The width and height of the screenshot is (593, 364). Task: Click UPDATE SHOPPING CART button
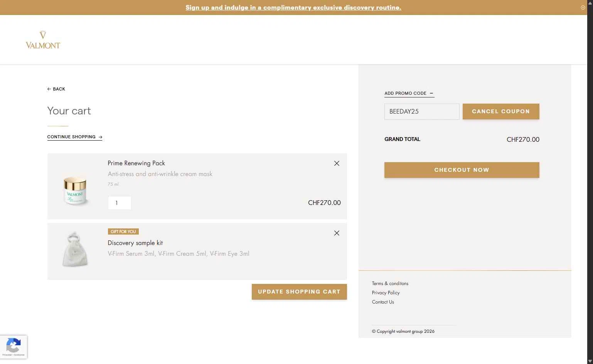coord(299,292)
